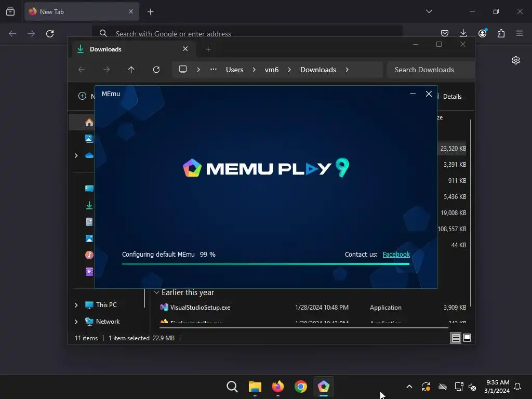Image resolution: width=532 pixels, height=399 pixels.
Task: Open Firefox downloads panel
Action: click(463, 33)
